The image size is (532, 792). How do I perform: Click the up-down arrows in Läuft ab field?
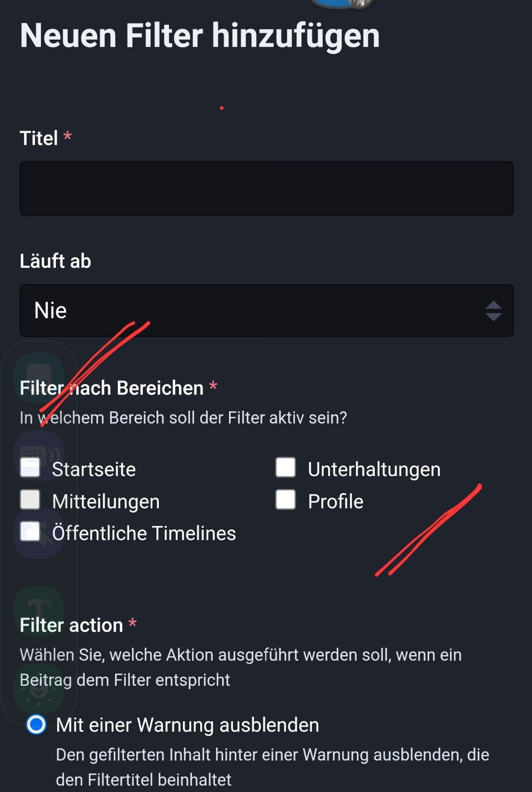coord(494,311)
